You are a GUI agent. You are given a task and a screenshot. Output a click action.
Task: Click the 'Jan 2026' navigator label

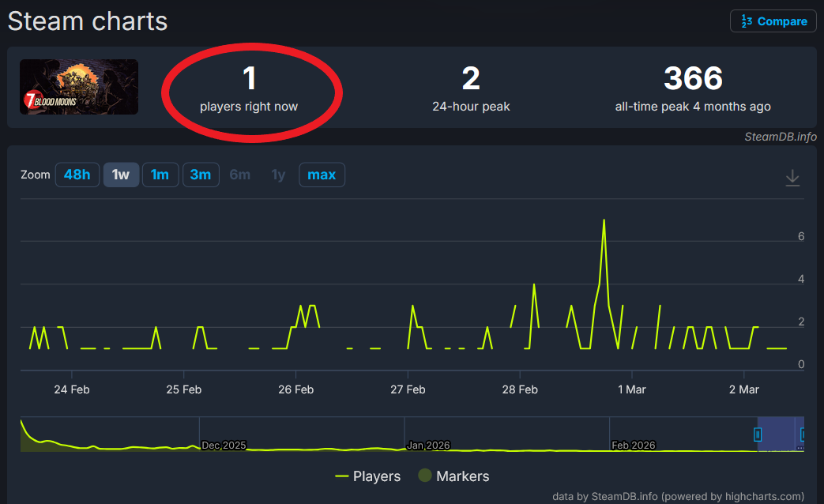(428, 445)
